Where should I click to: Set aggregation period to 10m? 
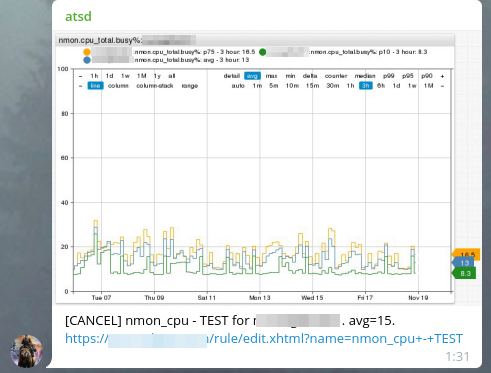pyautogui.click(x=292, y=86)
